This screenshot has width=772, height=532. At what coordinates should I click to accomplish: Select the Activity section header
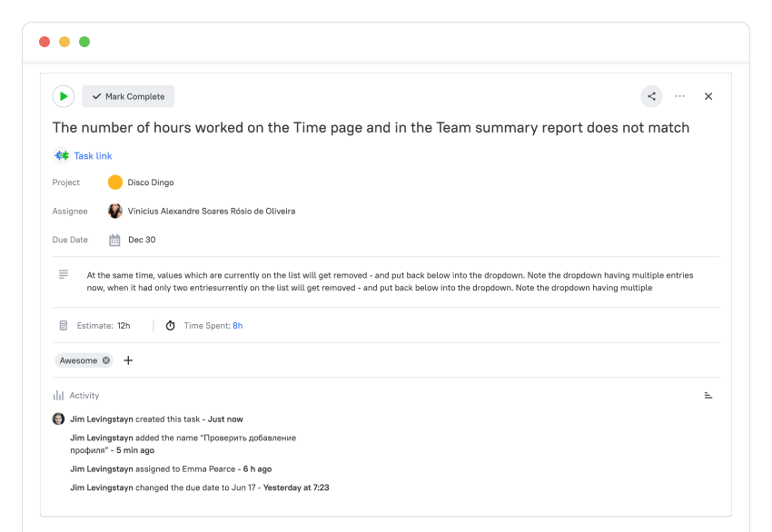coord(86,395)
